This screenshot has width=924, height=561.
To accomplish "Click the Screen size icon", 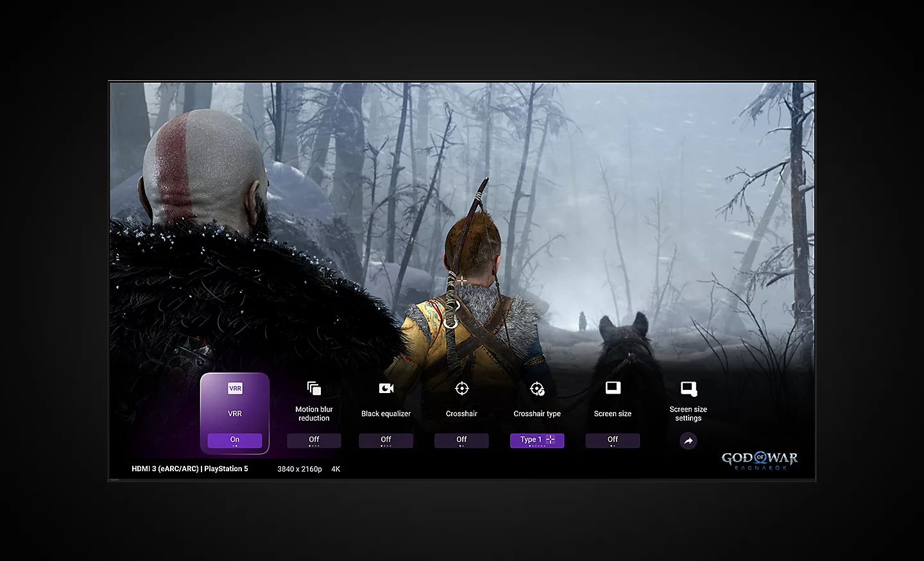I will [613, 388].
